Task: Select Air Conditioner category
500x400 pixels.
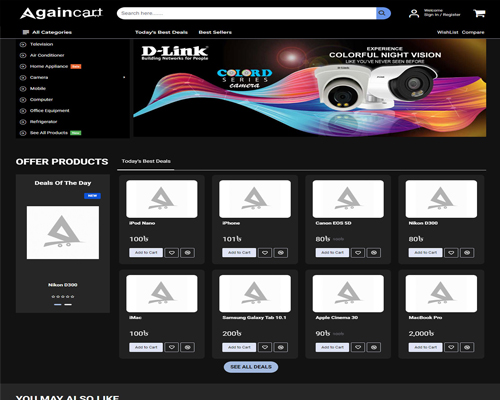Action: pyautogui.click(x=47, y=55)
